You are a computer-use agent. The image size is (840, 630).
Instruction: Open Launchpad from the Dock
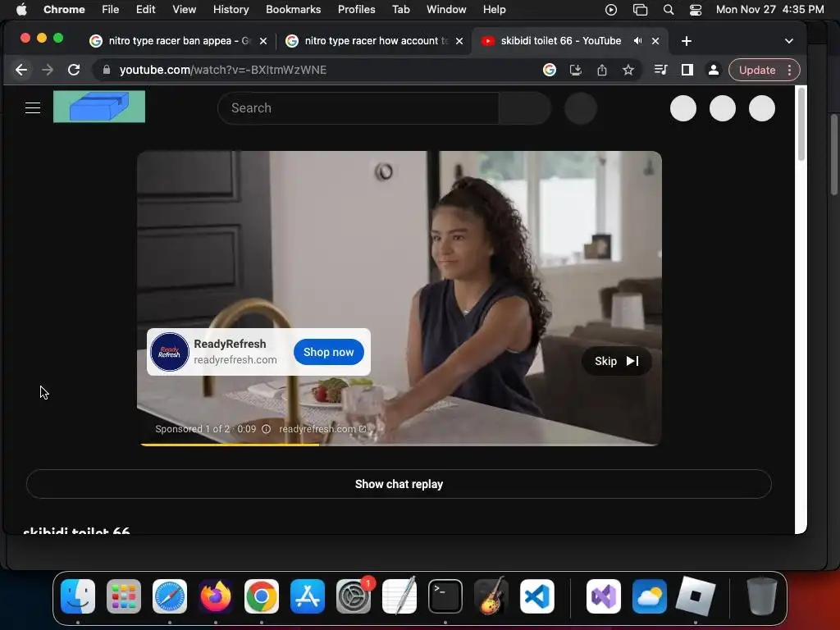pos(124,596)
